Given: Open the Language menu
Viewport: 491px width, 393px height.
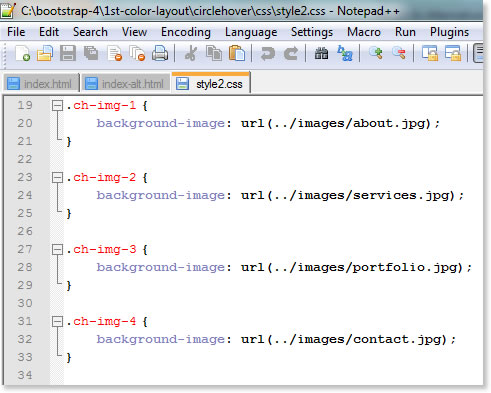Looking at the screenshot, I should coord(251,32).
